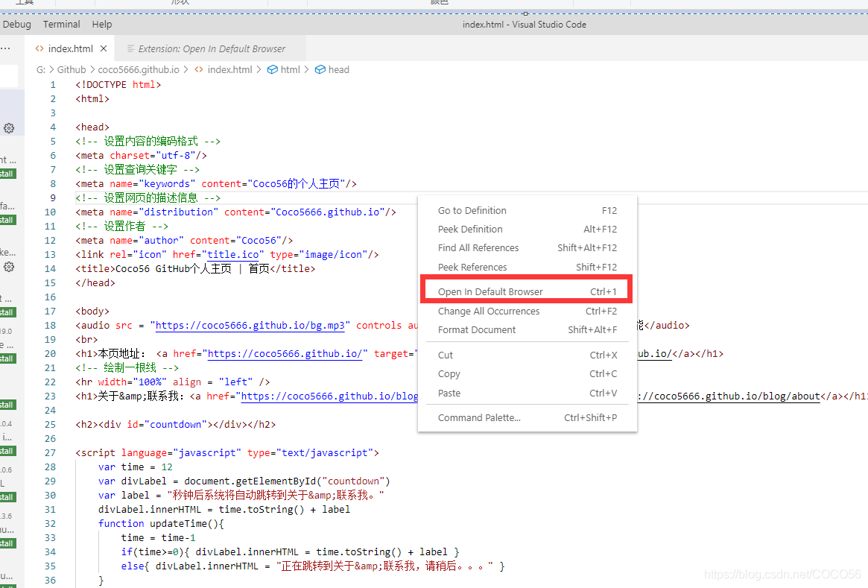Click an Install button in the extensions sidebar
Viewport: 868px width, 588px height.
(x=7, y=174)
